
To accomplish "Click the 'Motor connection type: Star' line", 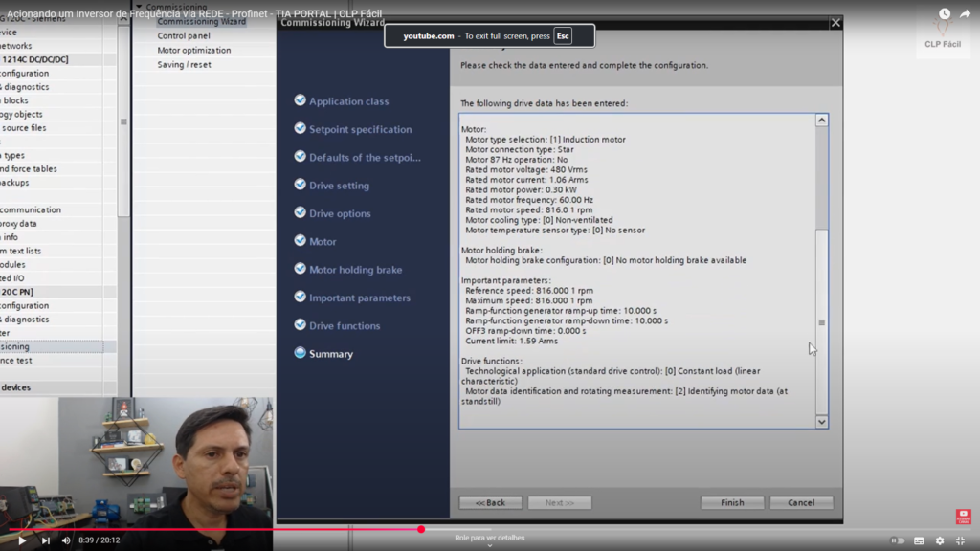I will (520, 150).
